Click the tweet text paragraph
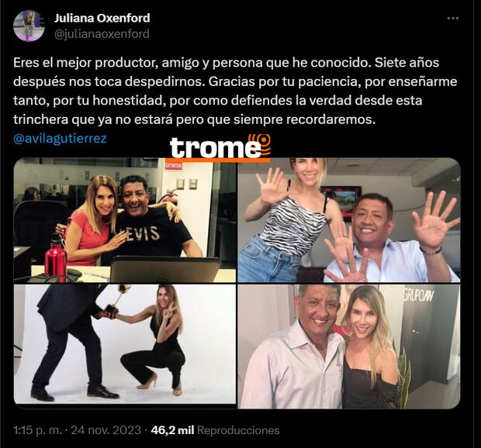 click(x=235, y=91)
